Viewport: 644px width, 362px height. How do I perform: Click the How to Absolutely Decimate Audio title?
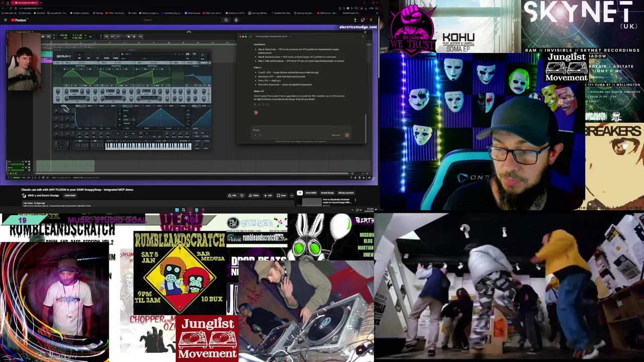(x=337, y=201)
